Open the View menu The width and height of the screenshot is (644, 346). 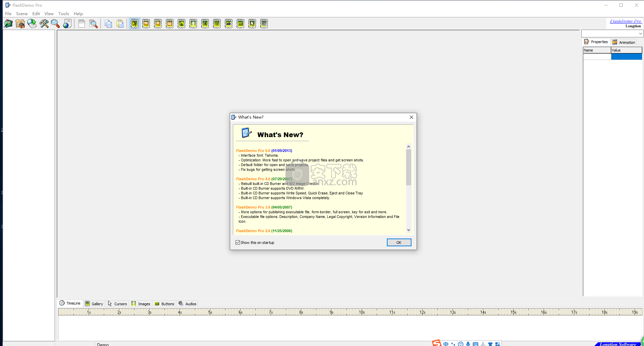49,14
